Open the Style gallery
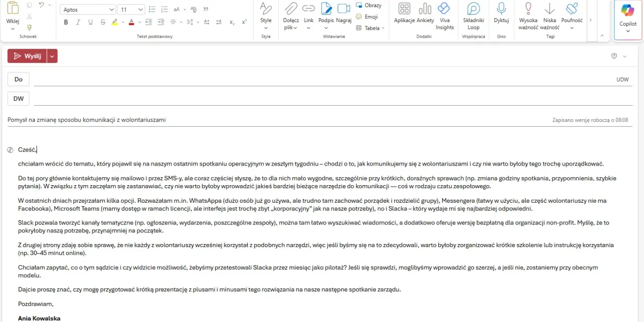Screen dimensions: 644x322 266,16
